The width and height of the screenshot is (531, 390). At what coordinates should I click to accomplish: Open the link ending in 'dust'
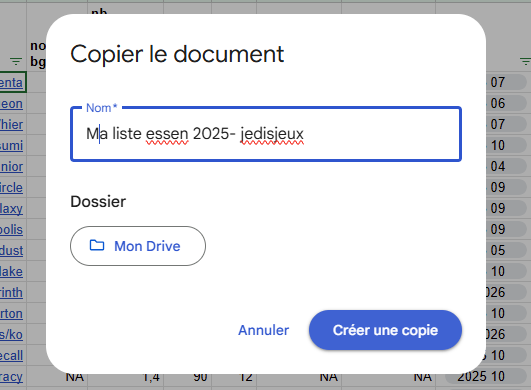pos(12,251)
